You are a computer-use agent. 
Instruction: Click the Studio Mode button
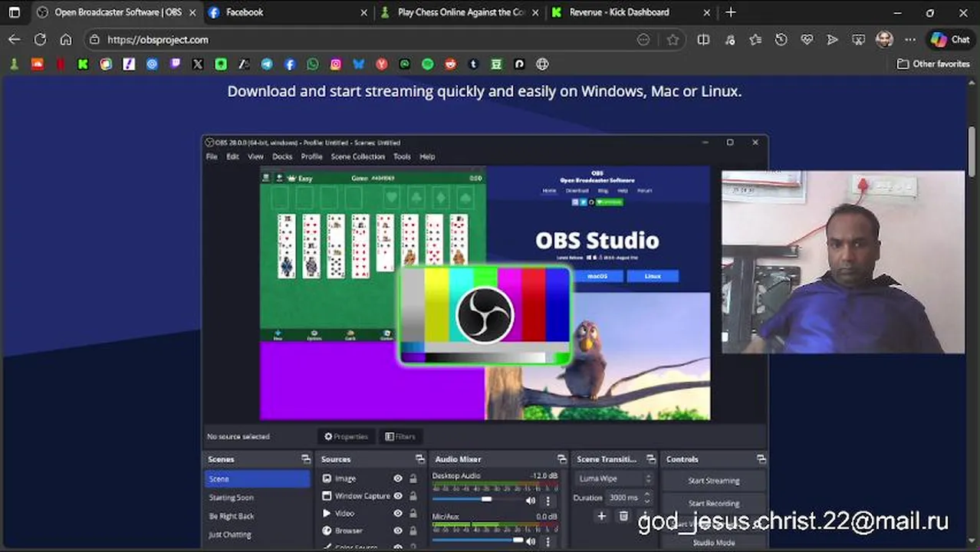pos(714,543)
